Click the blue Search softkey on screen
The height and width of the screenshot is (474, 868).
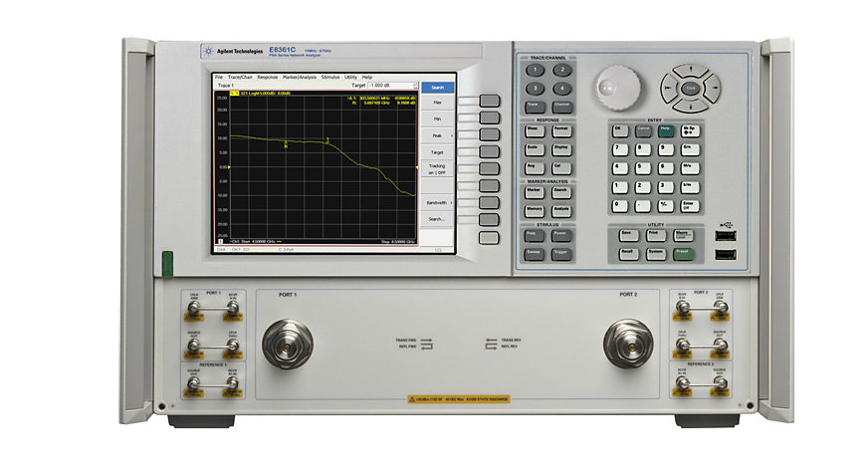tap(437, 88)
